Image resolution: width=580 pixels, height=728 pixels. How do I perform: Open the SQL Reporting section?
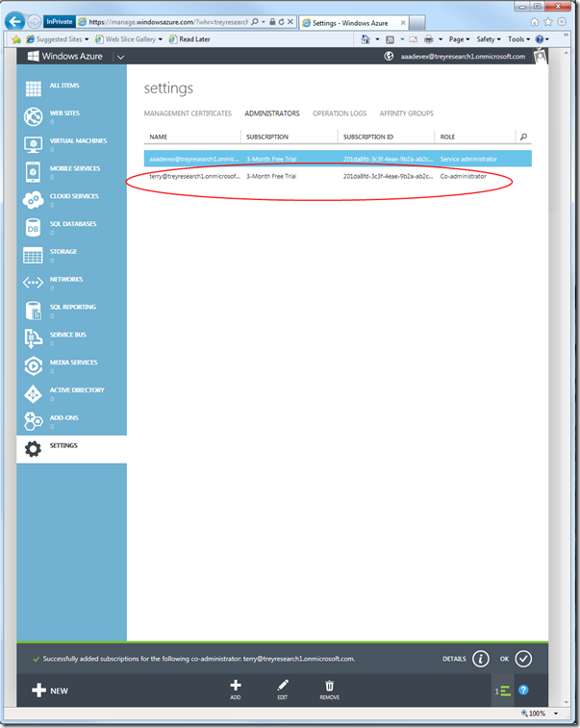[71, 310]
